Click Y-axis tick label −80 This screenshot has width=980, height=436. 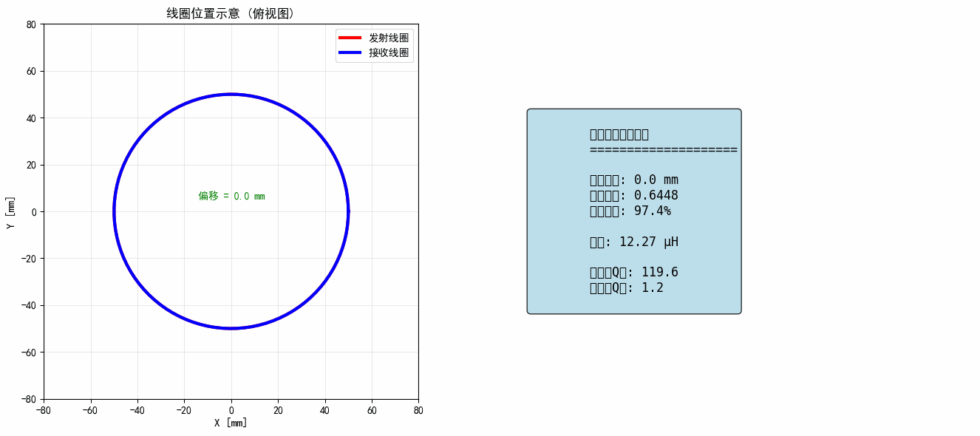click(x=28, y=399)
